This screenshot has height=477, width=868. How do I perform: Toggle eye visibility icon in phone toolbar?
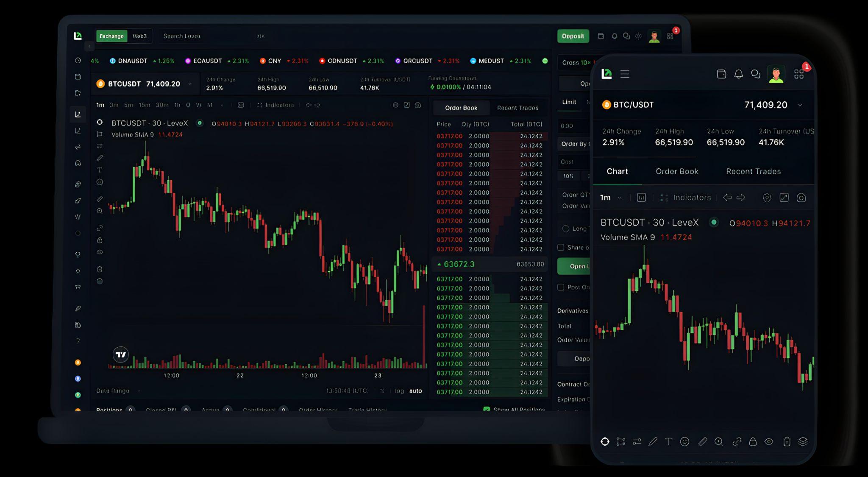click(769, 442)
